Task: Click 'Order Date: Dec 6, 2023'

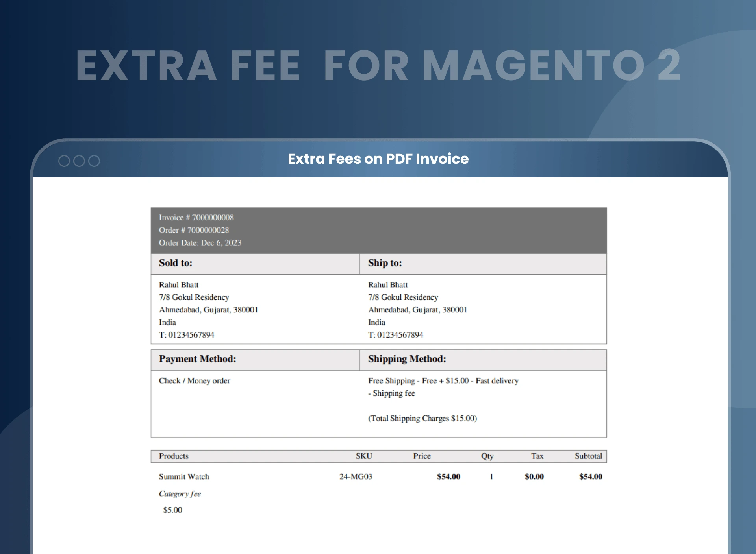Action: click(200, 243)
